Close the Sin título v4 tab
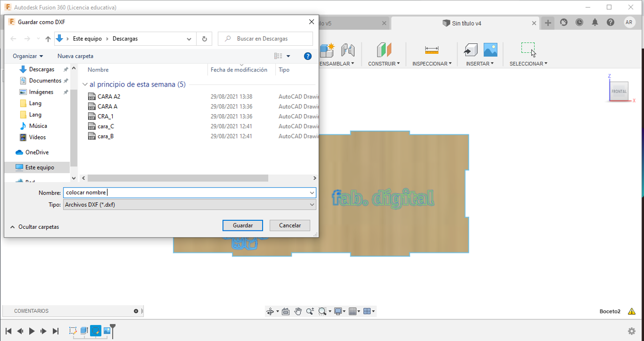 coord(535,23)
